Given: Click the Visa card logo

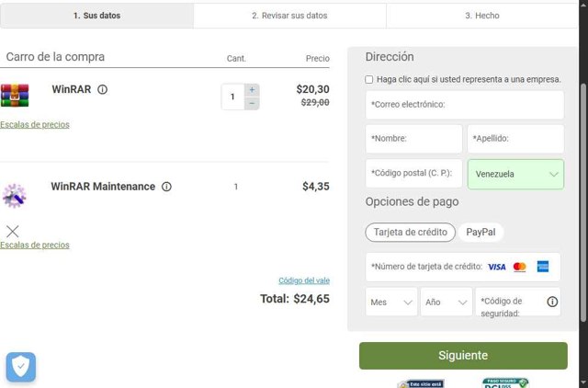Looking at the screenshot, I should 496,267.
